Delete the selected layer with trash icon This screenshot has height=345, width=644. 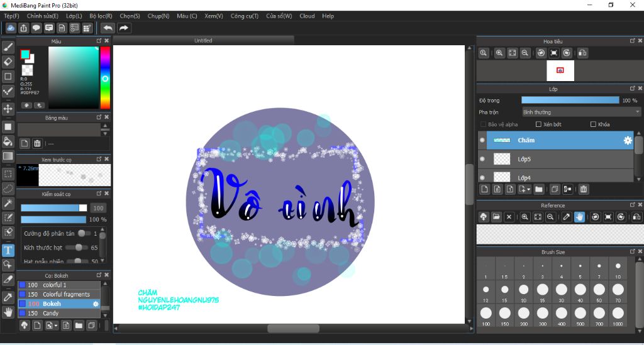tap(583, 189)
